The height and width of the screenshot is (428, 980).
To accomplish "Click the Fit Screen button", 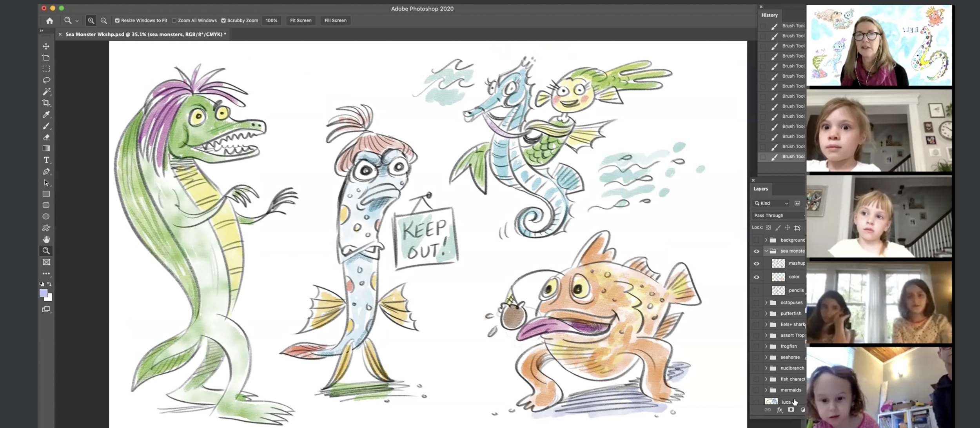I will pos(300,20).
